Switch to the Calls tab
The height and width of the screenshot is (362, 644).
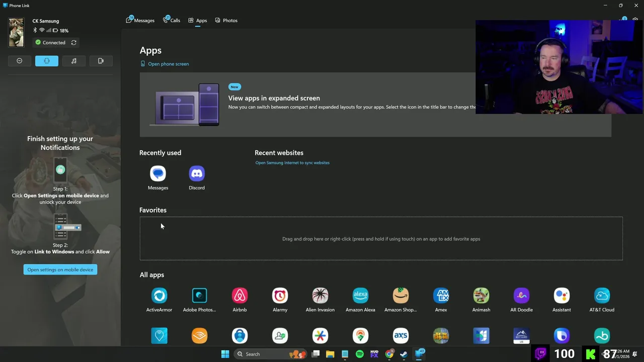point(172,21)
